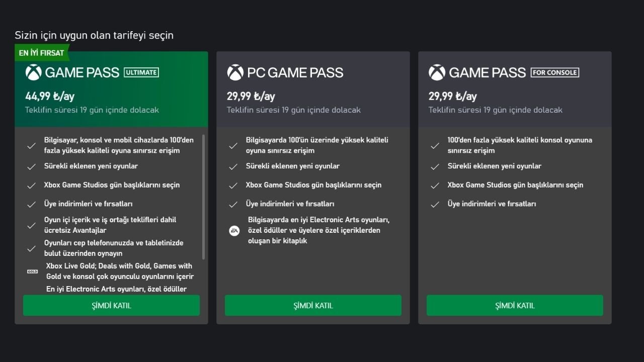The image size is (644, 362).
Task: Click Ultimate's 'Teklifin süresi 19 gün içinde dolacak'
Action: [92, 110]
